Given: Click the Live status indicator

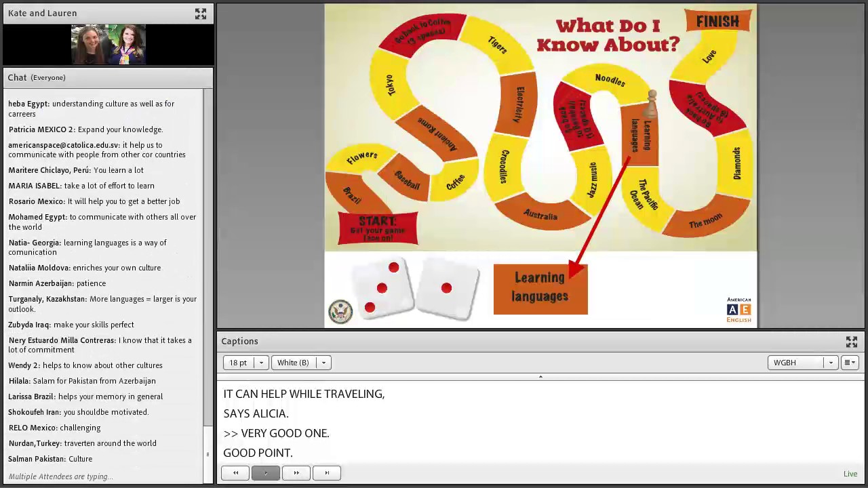Looking at the screenshot, I should click(850, 474).
